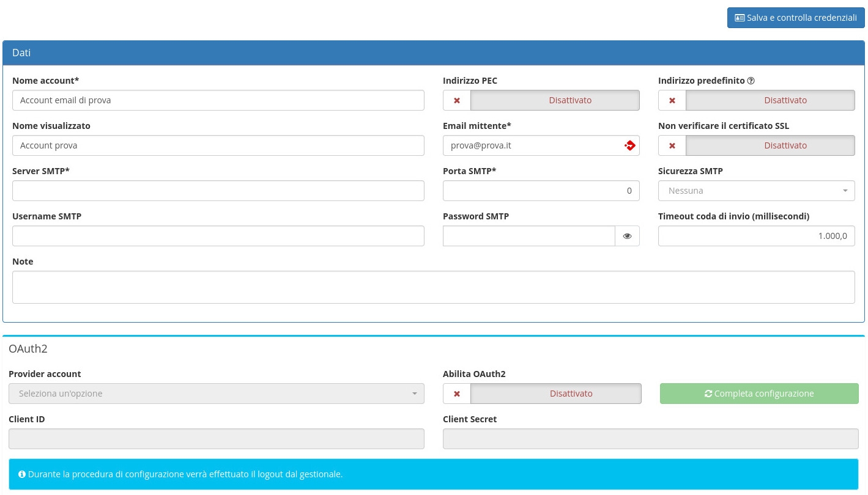Show password with the eye icon
This screenshot has width=868, height=495.
tap(627, 236)
